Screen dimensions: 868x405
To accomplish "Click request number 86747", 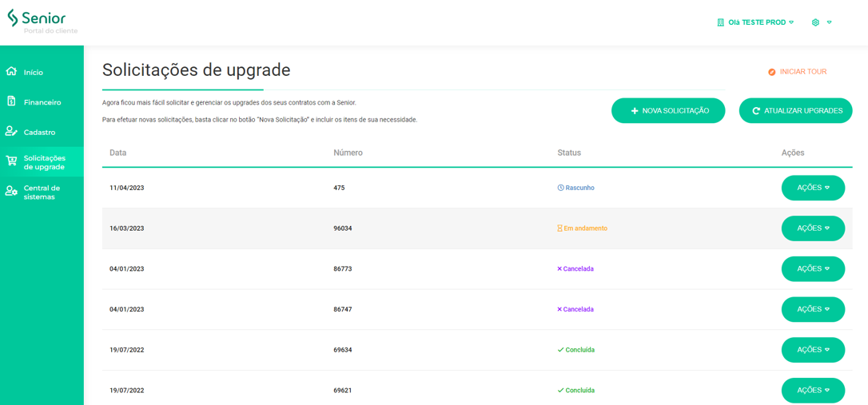I will click(x=343, y=309).
